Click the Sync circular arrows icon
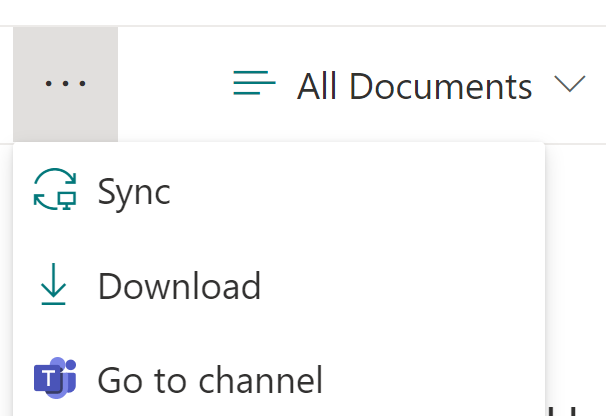The width and height of the screenshot is (606, 416). point(54,191)
